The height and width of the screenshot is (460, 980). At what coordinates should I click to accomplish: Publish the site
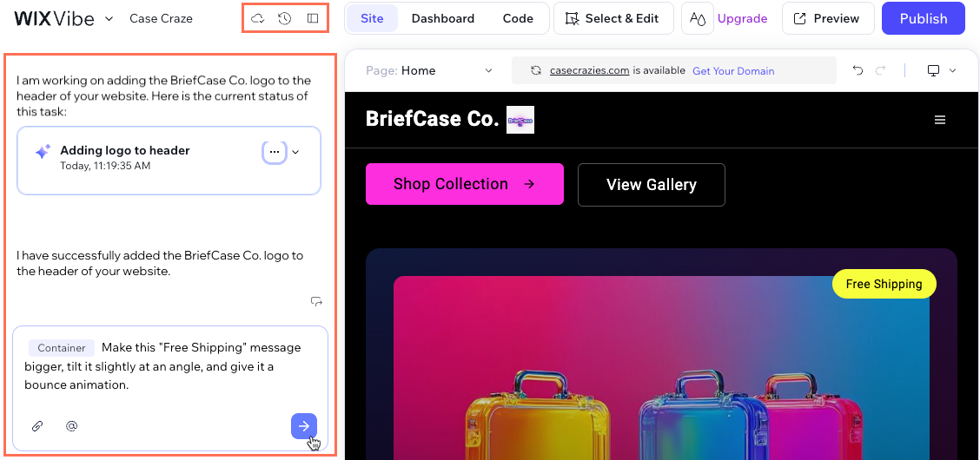click(924, 19)
